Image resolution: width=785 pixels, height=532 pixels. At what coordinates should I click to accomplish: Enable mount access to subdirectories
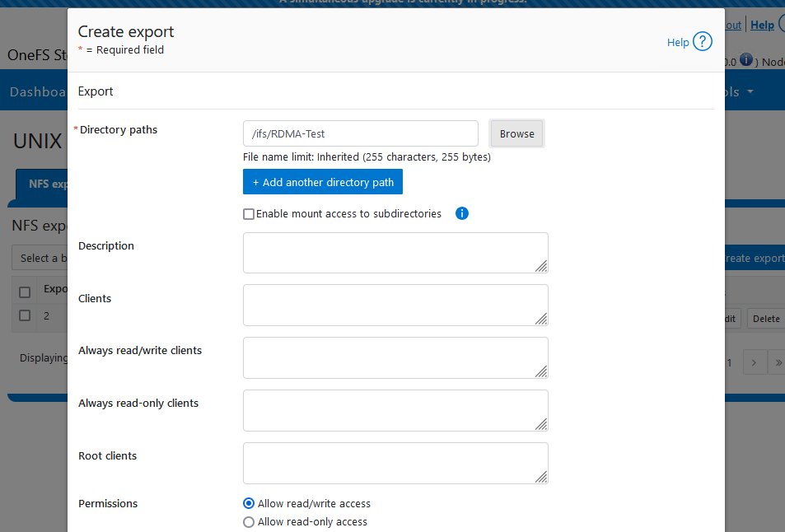249,214
